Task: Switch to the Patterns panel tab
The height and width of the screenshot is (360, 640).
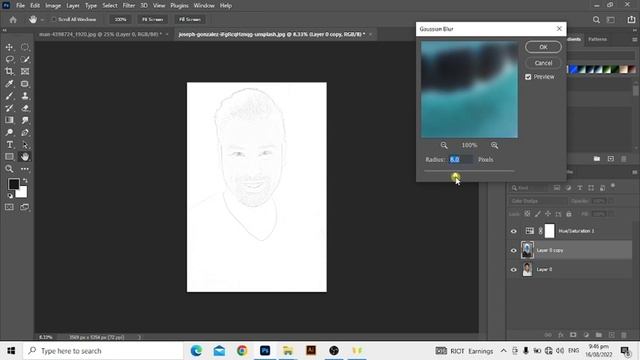Action: (x=597, y=39)
